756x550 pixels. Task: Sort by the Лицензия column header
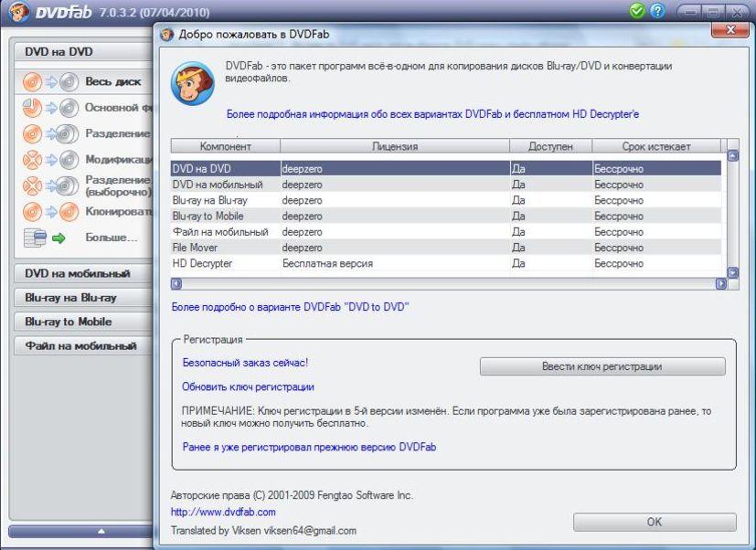[x=394, y=146]
